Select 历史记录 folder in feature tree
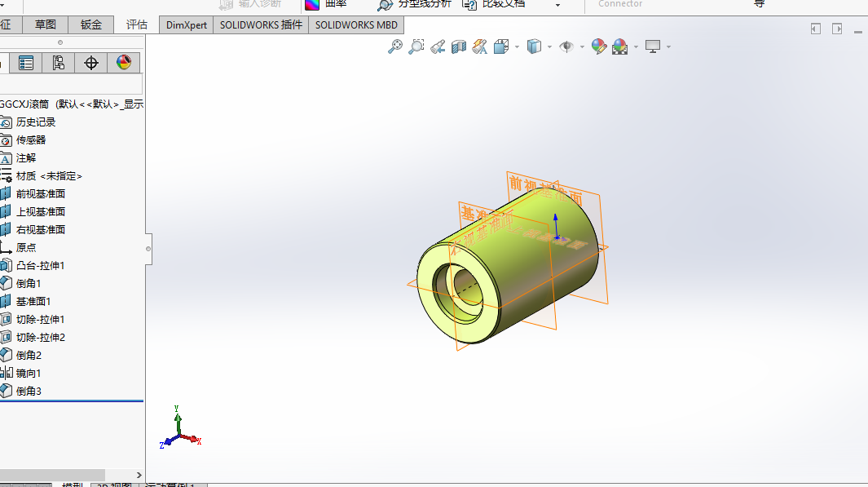Image resolution: width=868 pixels, height=487 pixels. coord(35,122)
